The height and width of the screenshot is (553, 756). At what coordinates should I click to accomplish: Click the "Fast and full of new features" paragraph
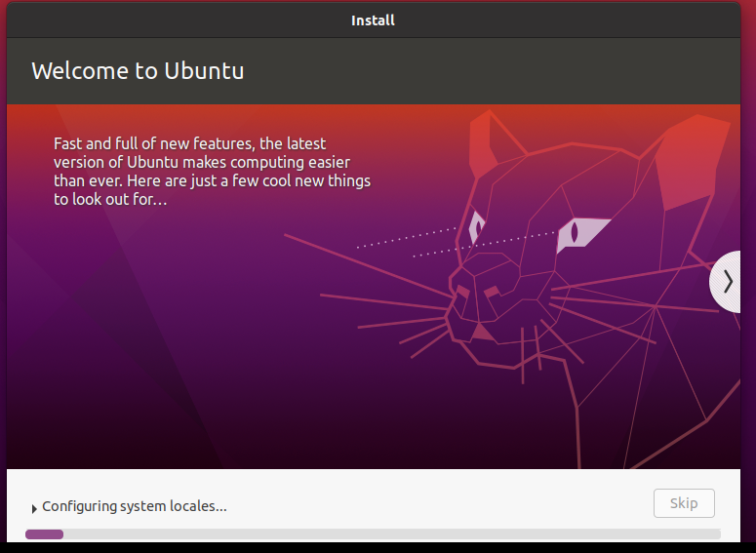(x=212, y=171)
